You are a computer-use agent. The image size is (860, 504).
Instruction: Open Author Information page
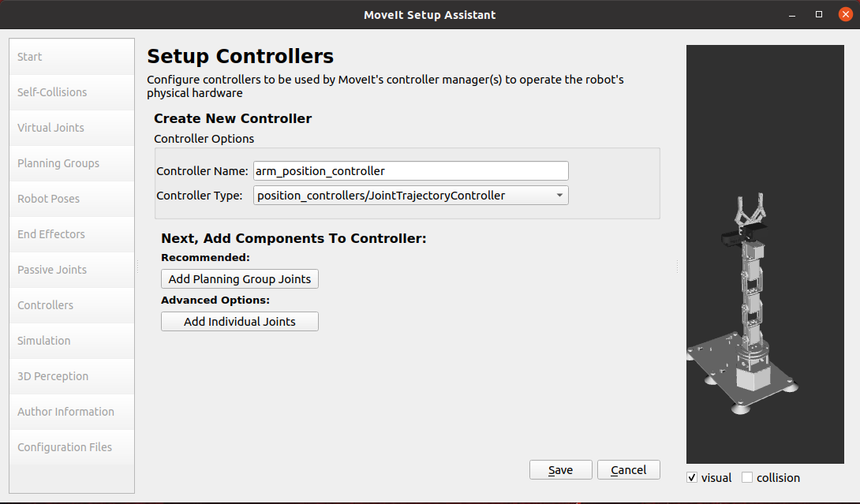72,412
